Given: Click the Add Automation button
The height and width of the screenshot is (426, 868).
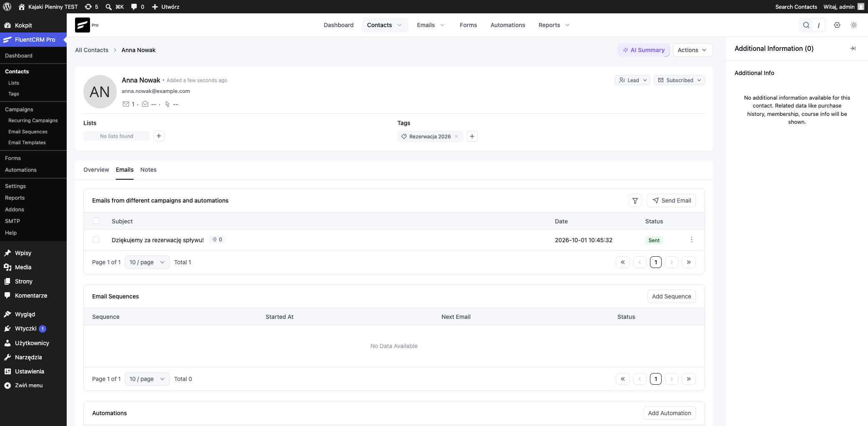Looking at the screenshot, I should (670, 413).
